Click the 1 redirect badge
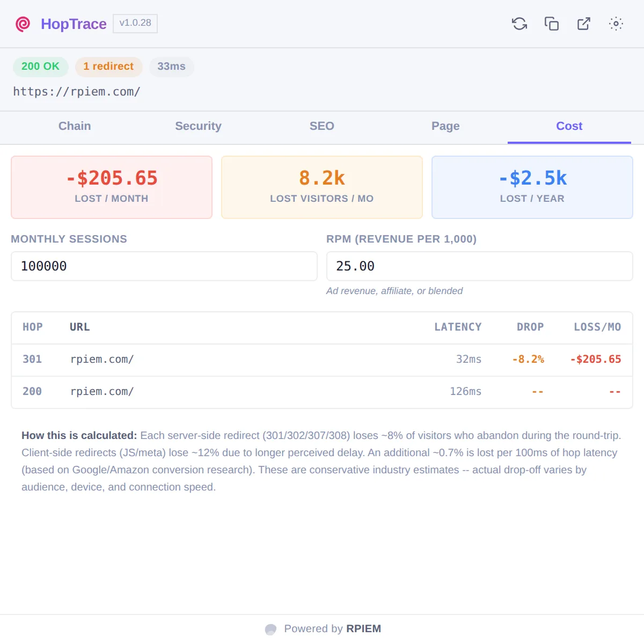The width and height of the screenshot is (644, 644). (x=108, y=67)
